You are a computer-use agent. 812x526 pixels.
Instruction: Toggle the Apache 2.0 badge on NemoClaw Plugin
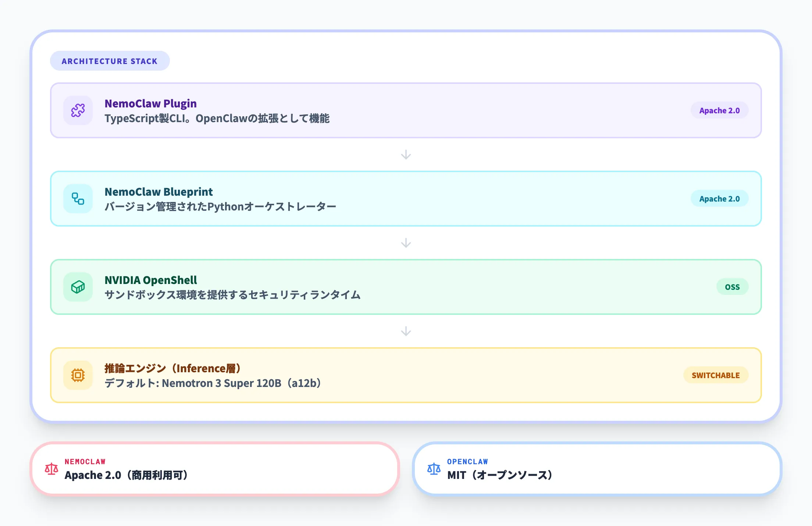719,110
